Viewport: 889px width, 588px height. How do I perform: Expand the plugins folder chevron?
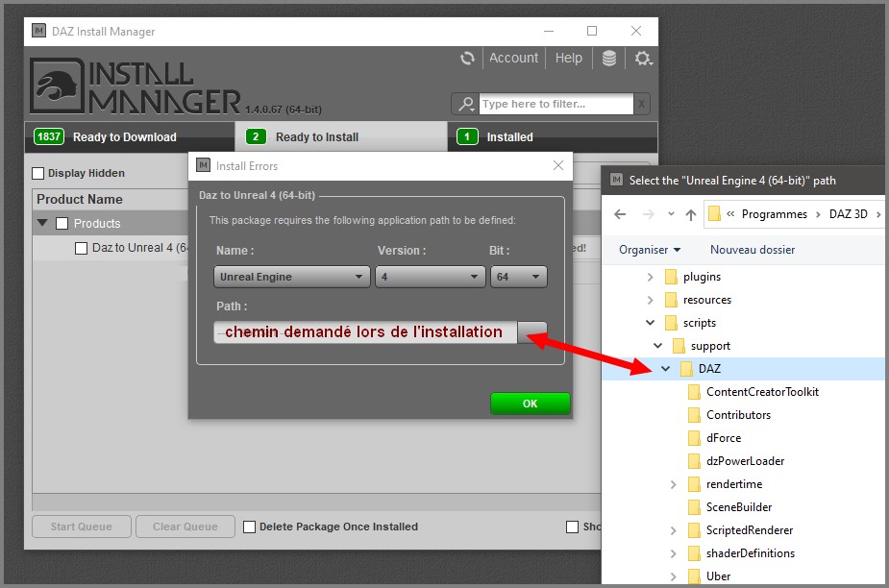(x=651, y=277)
